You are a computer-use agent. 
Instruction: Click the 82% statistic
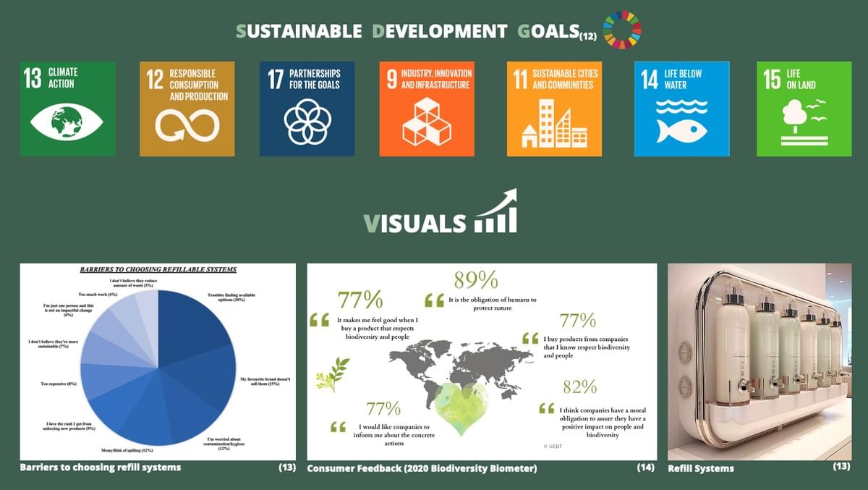[x=580, y=386]
